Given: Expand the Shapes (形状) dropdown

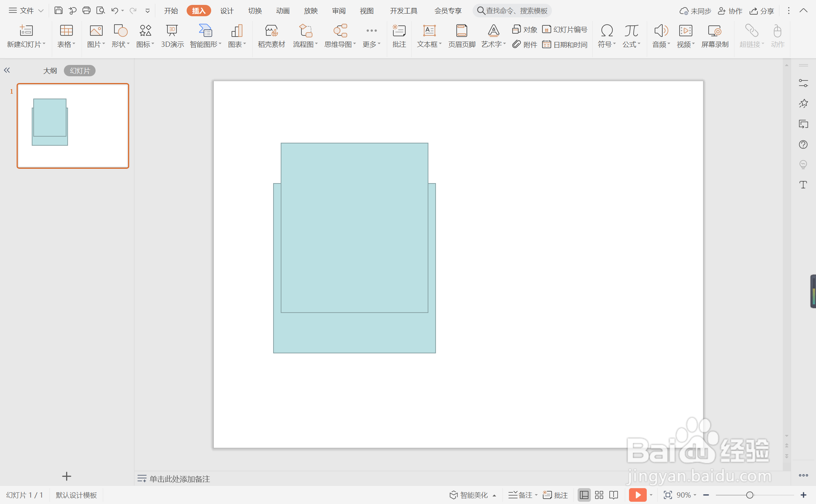Looking at the screenshot, I should (x=128, y=44).
